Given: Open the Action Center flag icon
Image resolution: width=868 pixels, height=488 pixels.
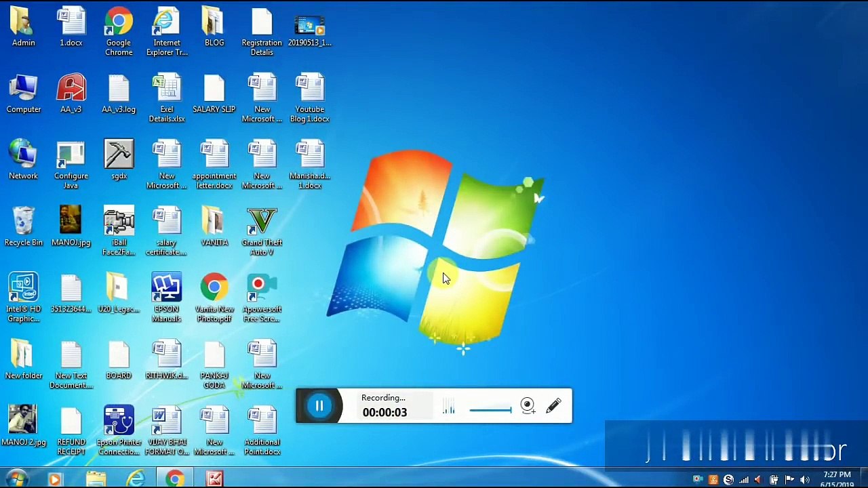Looking at the screenshot, I should [x=789, y=481].
